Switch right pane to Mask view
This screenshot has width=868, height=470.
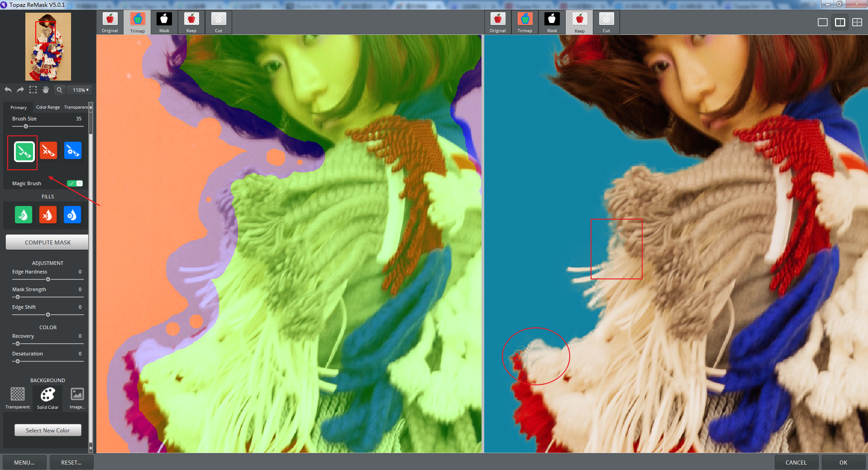click(x=552, y=23)
